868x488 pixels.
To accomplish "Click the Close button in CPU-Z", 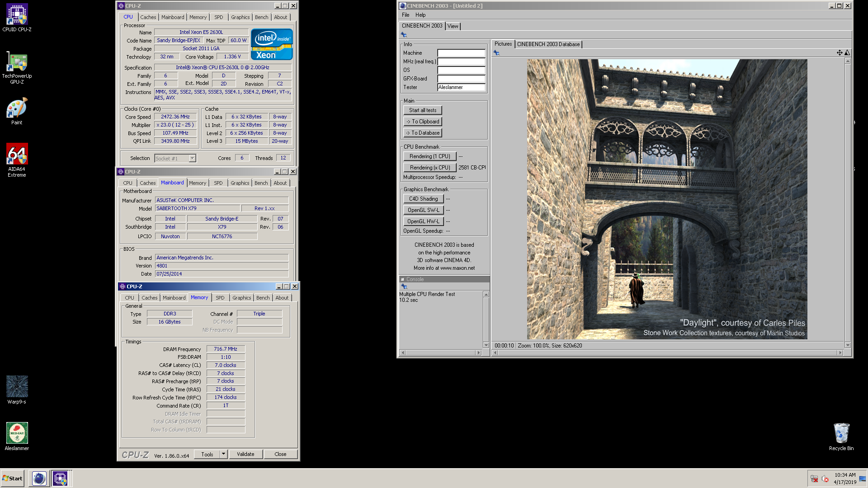I will [280, 454].
